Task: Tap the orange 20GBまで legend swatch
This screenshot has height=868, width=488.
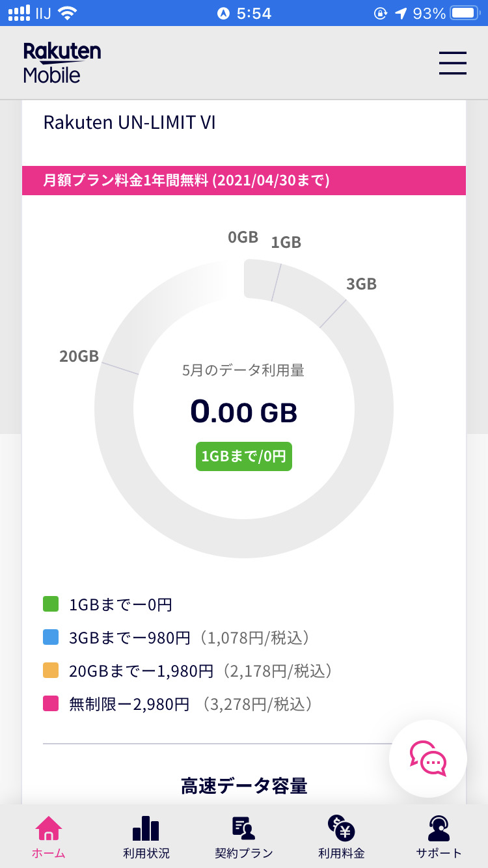Action: point(51,670)
